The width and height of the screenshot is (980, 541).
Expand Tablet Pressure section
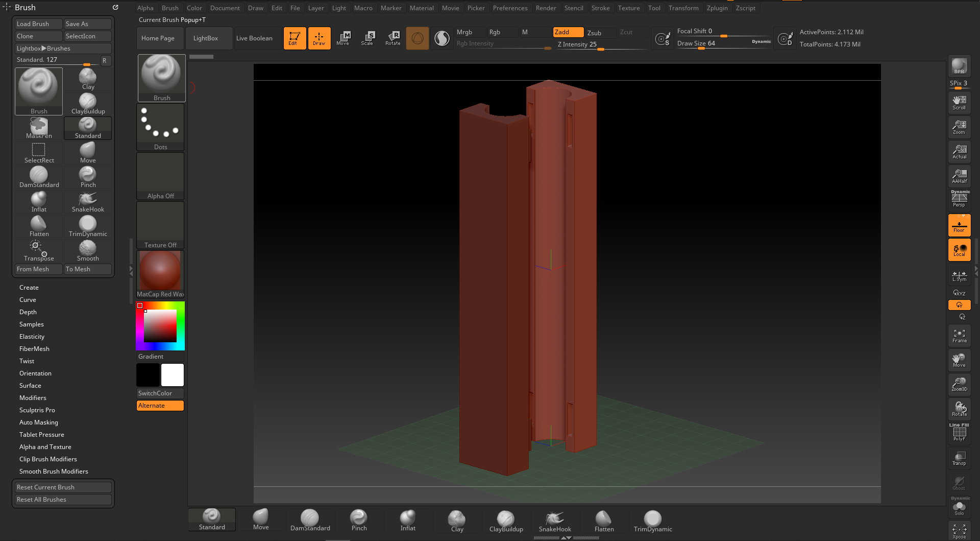[x=42, y=435]
